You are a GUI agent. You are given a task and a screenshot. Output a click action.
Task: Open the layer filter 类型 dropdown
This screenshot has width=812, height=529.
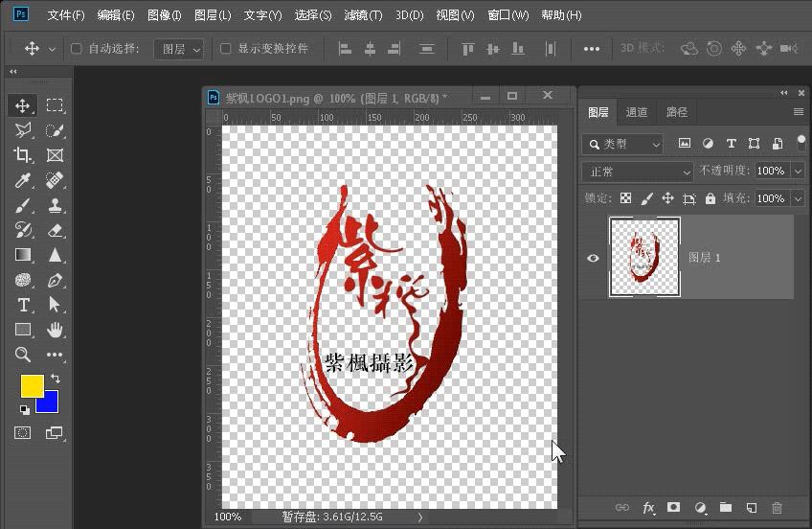click(x=623, y=144)
